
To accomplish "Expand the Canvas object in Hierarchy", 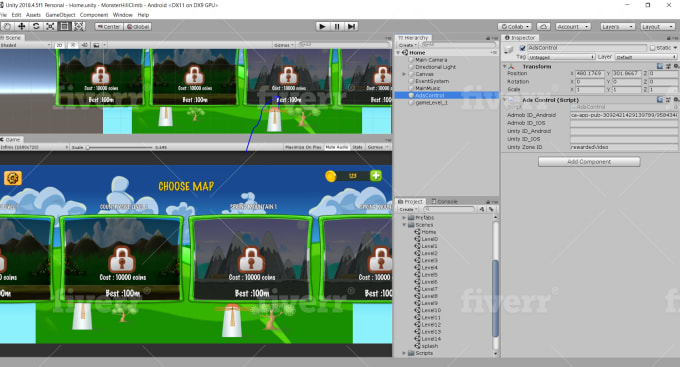I will [x=404, y=74].
